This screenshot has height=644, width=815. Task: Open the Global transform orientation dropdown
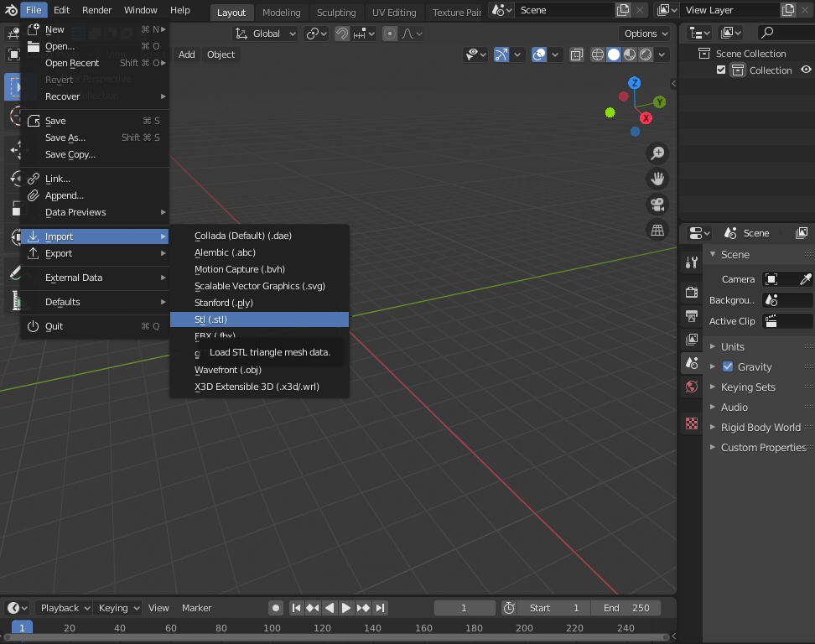pyautogui.click(x=266, y=34)
